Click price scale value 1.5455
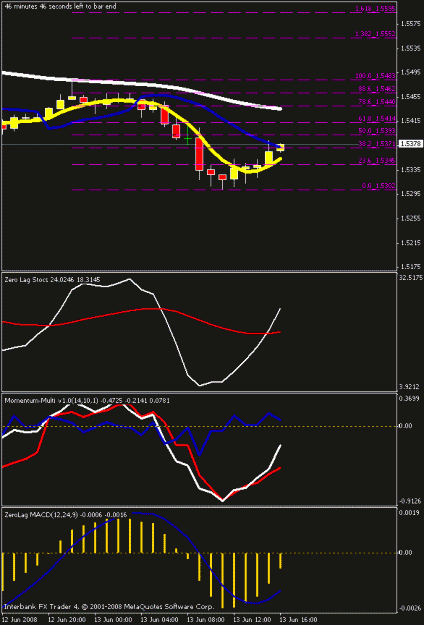Image resolution: width=424 pixels, height=625 pixels. pos(409,97)
